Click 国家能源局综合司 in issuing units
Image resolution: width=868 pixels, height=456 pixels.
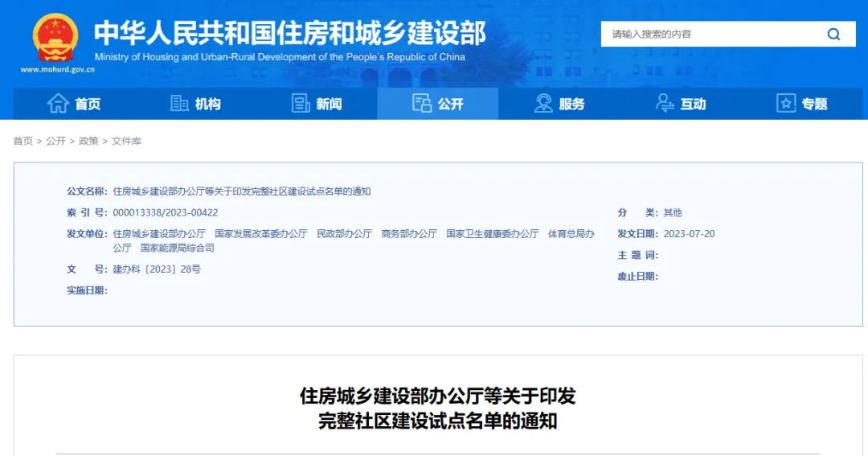point(177,248)
